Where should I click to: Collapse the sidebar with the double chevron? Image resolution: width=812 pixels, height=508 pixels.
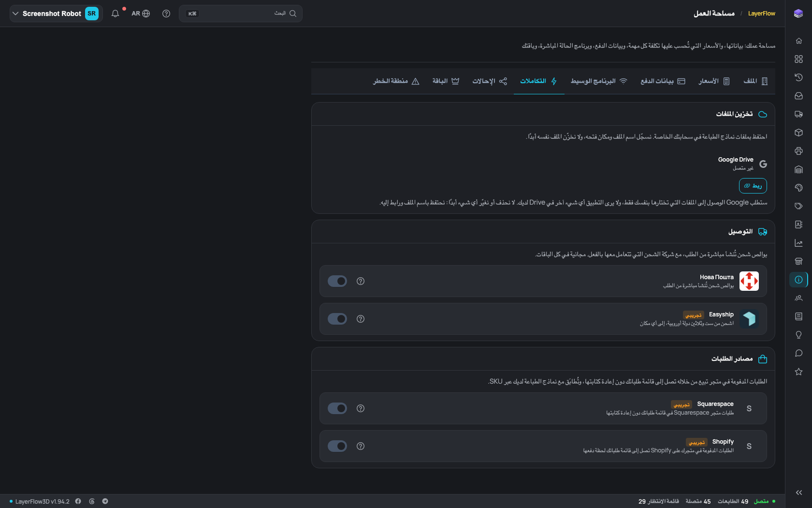[x=798, y=493]
